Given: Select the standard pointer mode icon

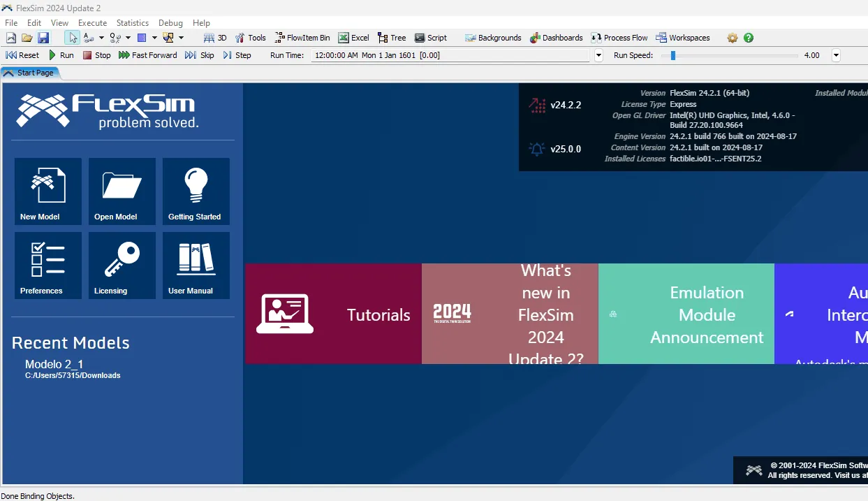Looking at the screenshot, I should 72,38.
